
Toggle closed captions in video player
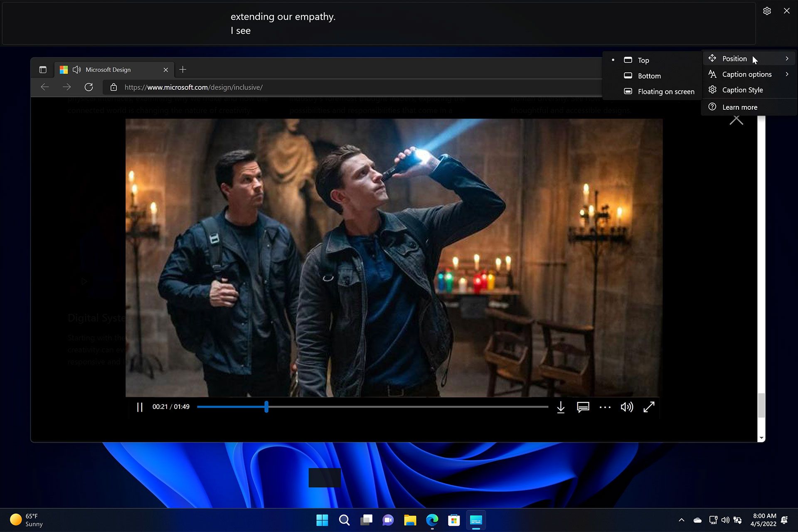[583, 407]
